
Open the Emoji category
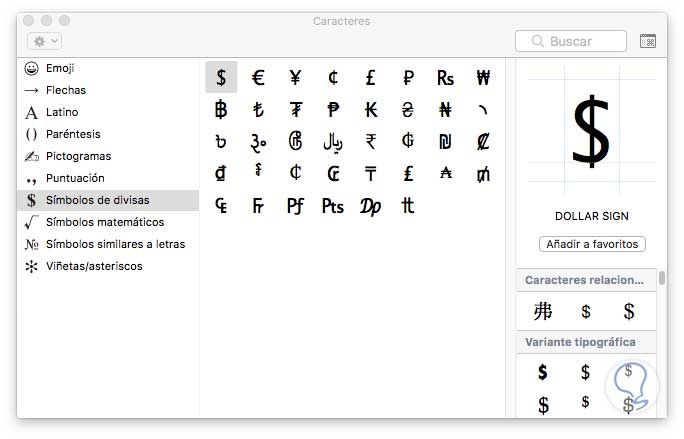(x=60, y=68)
